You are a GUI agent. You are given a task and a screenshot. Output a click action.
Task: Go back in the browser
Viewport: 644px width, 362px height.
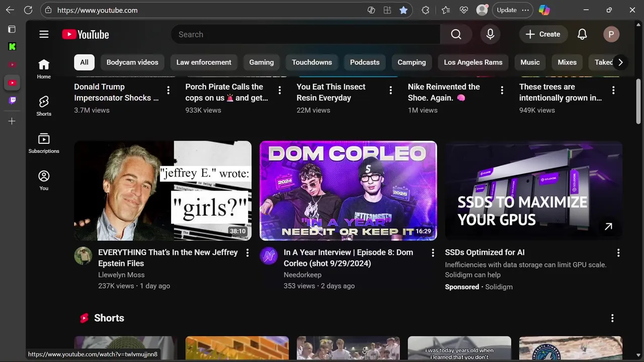point(10,10)
